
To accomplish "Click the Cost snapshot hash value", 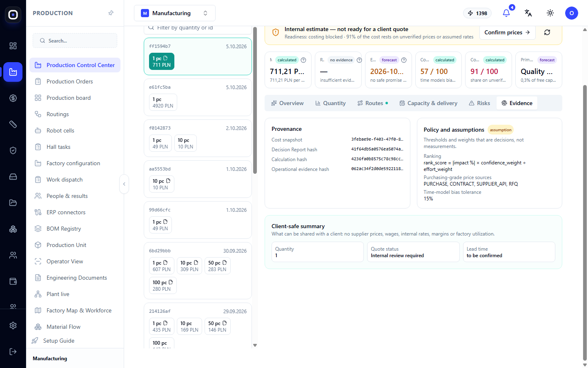I will pos(377,139).
